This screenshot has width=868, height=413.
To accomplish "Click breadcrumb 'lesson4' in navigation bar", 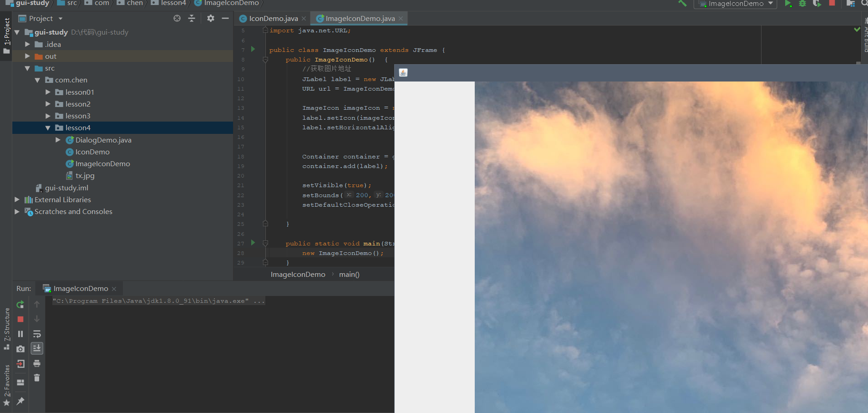I will (x=173, y=3).
